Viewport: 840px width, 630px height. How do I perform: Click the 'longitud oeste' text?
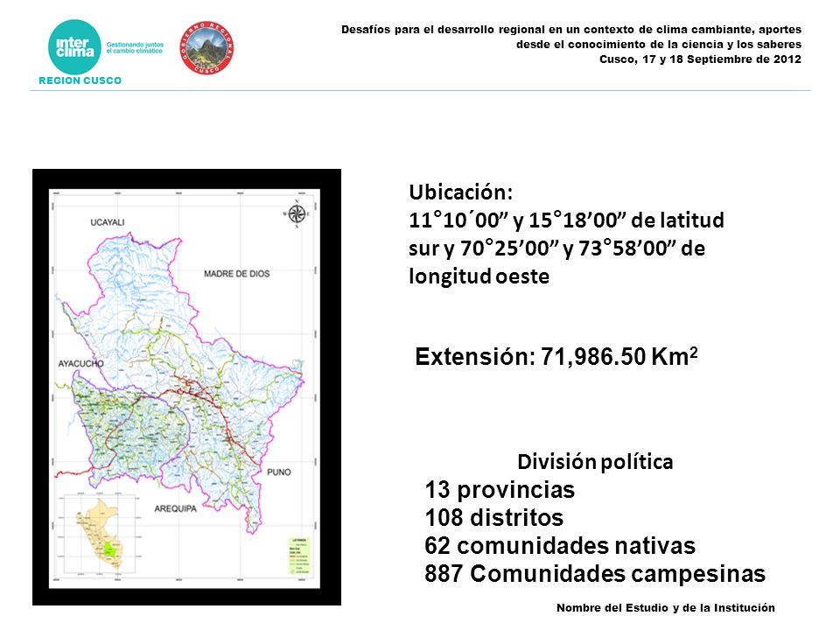[x=479, y=276]
